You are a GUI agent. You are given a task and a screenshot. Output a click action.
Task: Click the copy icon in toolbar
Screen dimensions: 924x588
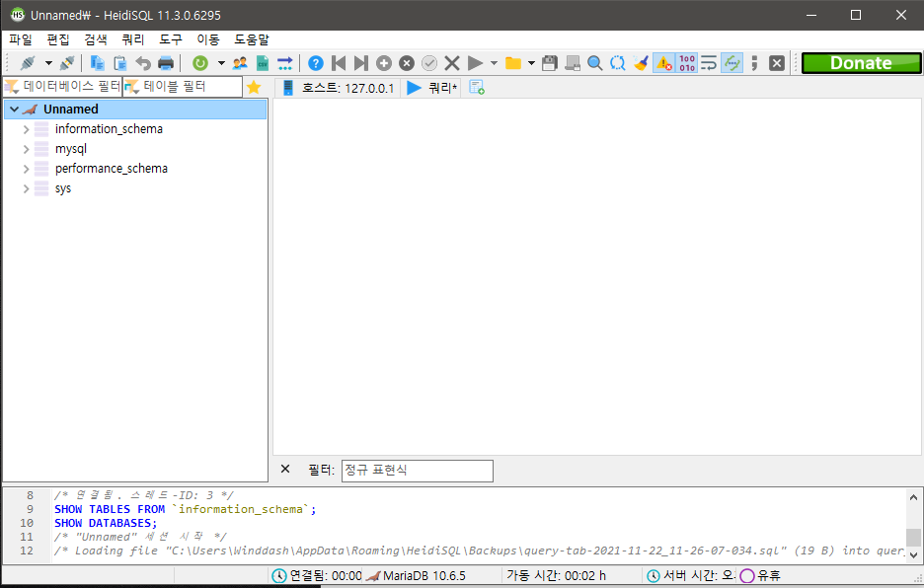pyautogui.click(x=97, y=63)
